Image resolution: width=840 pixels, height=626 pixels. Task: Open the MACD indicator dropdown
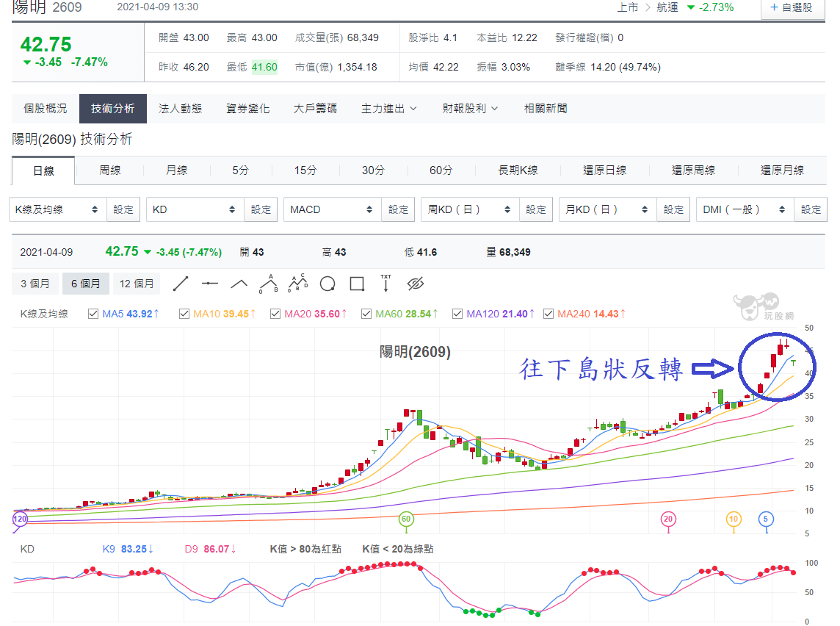[x=332, y=209]
